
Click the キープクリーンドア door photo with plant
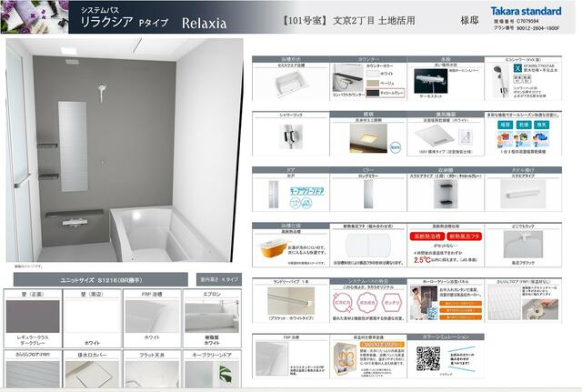(212, 375)
